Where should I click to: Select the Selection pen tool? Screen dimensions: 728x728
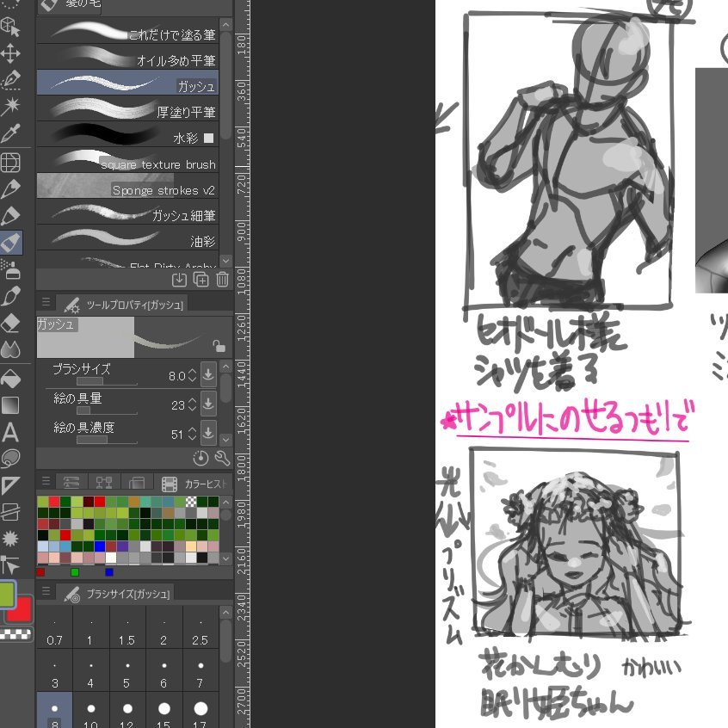point(10,80)
